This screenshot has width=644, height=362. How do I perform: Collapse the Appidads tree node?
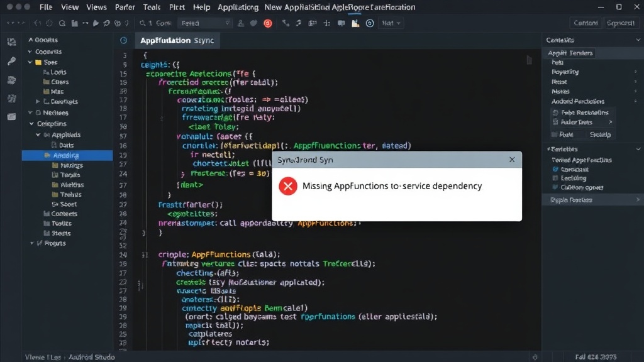pyautogui.click(x=38, y=134)
